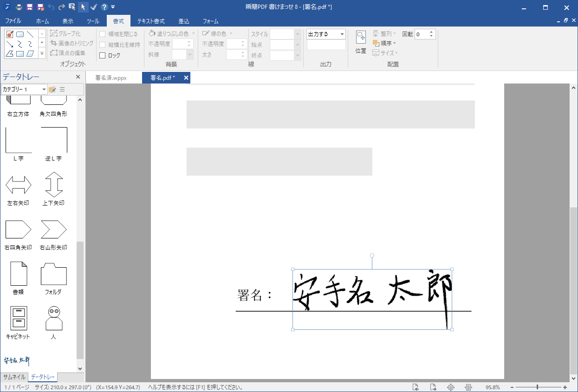Switch to the サムネイル panel tab
Image resolution: width=578 pixels, height=392 pixels.
(x=14, y=377)
